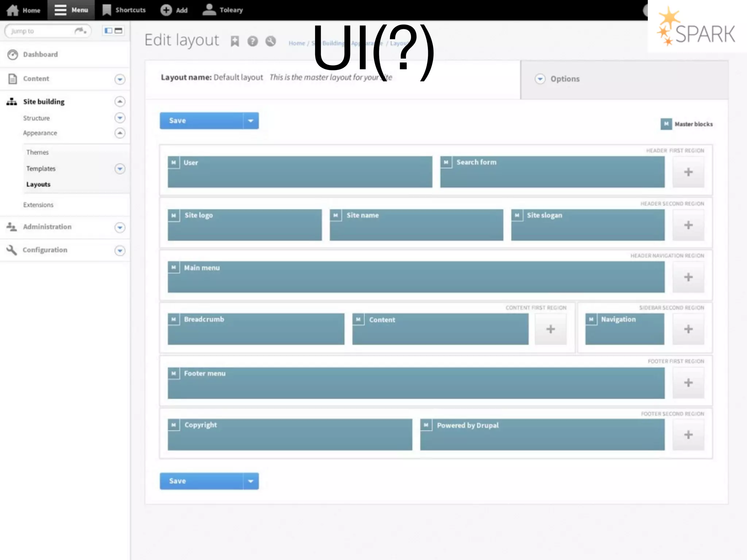The height and width of the screenshot is (560, 747).
Task: Toggle master marker on Content block
Action: click(358, 319)
